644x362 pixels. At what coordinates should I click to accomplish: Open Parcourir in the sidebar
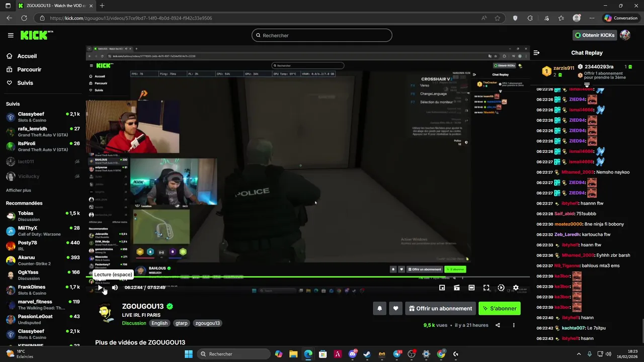point(29,69)
